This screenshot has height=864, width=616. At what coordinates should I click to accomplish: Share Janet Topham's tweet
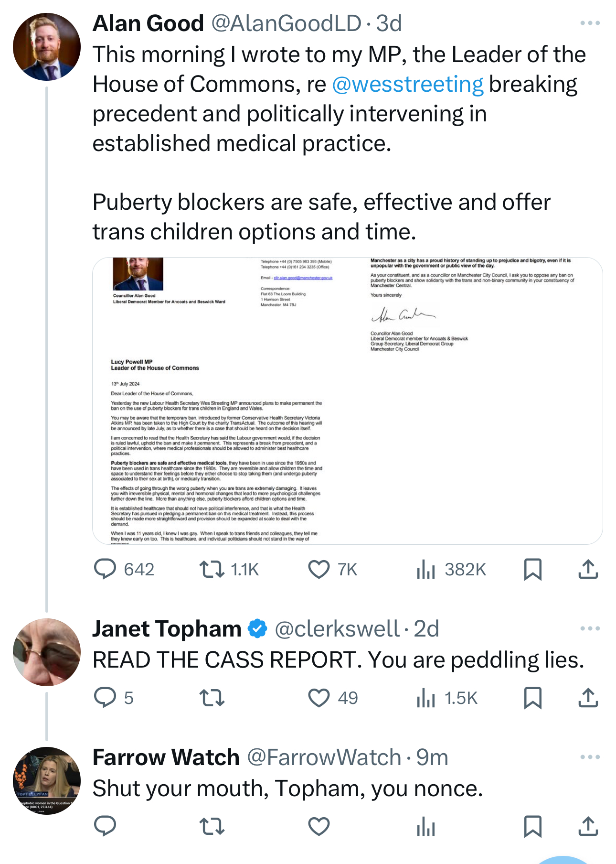(588, 698)
